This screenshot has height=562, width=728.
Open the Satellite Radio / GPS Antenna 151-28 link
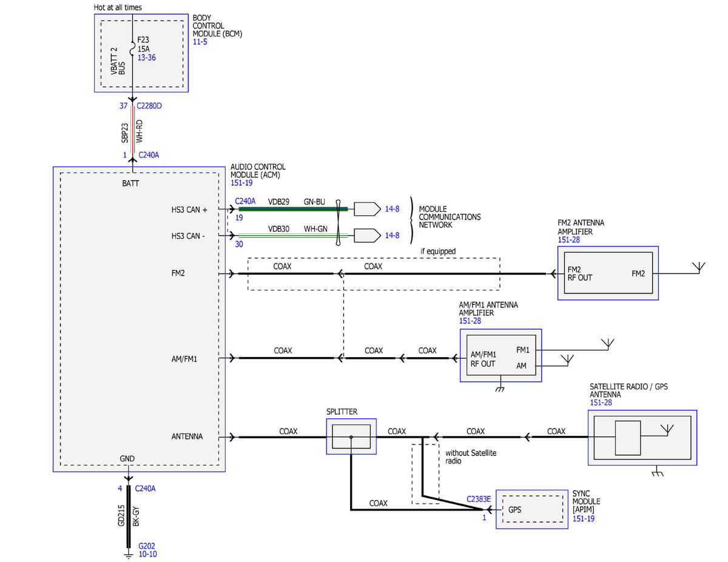[601, 403]
